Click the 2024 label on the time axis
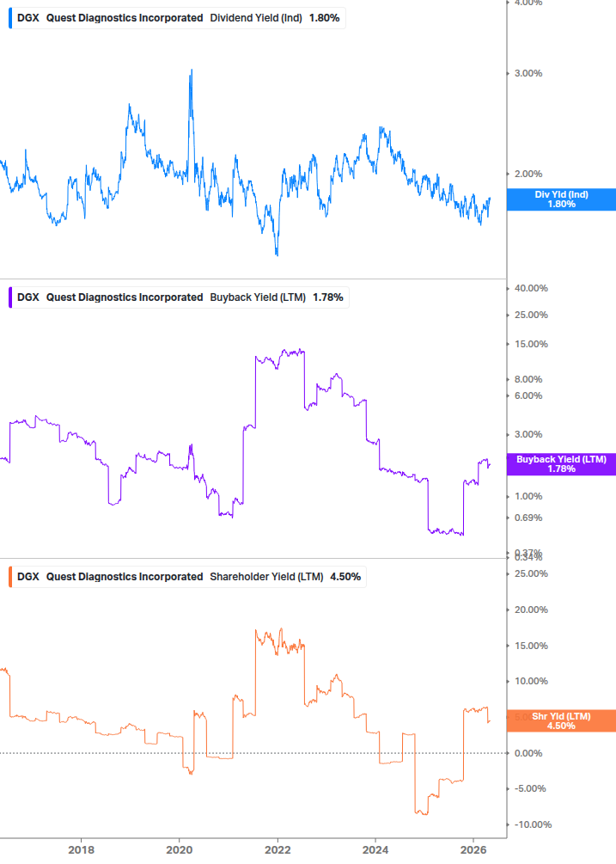The width and height of the screenshot is (616, 864). [375, 850]
